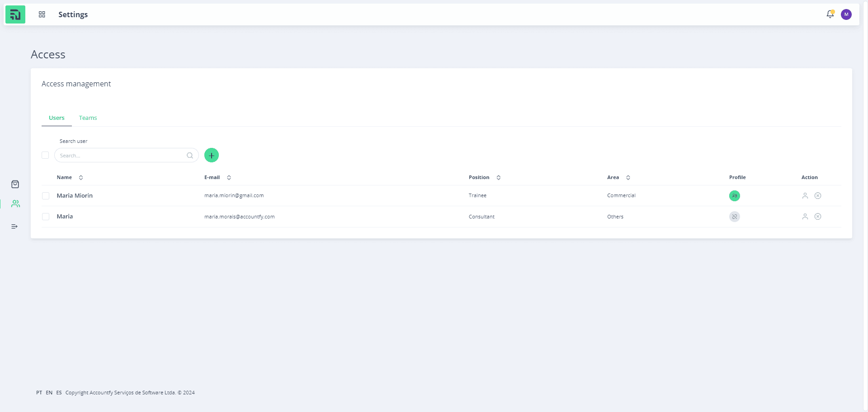Click the Profile column header
Viewport: 868px width, 412px height.
click(x=737, y=178)
